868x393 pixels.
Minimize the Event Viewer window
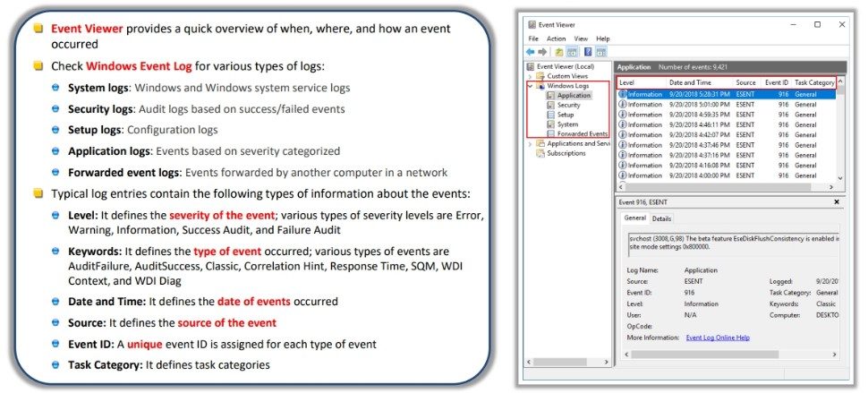tap(793, 25)
